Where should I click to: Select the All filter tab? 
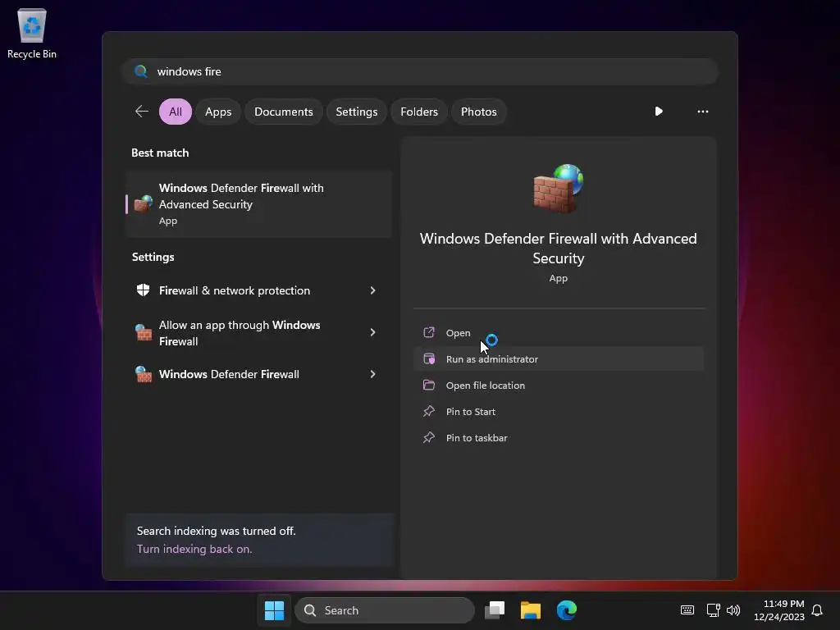(176, 112)
